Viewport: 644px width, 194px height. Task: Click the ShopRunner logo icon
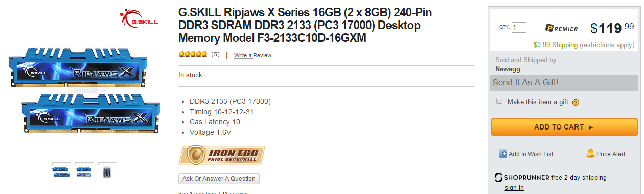tap(498, 178)
